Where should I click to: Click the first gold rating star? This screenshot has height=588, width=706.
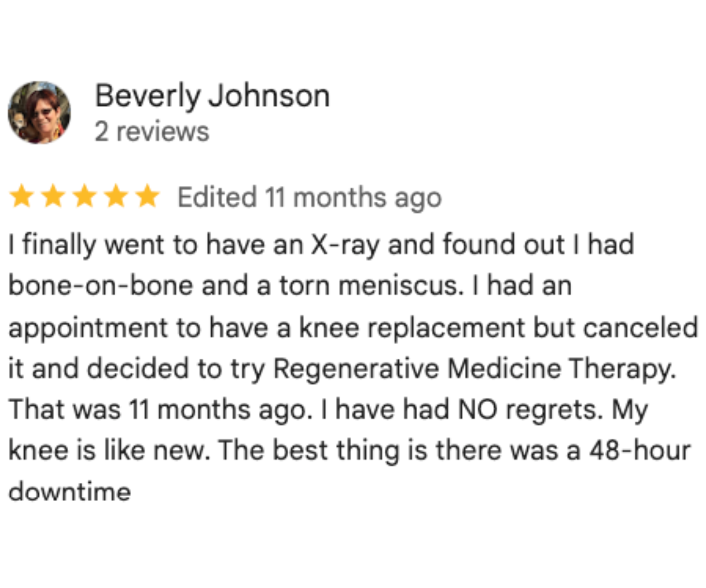(x=22, y=197)
